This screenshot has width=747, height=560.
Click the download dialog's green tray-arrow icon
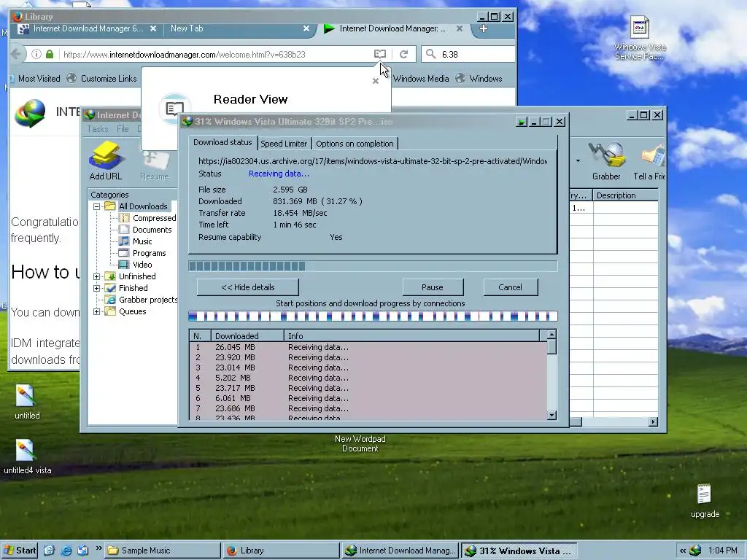coord(521,122)
